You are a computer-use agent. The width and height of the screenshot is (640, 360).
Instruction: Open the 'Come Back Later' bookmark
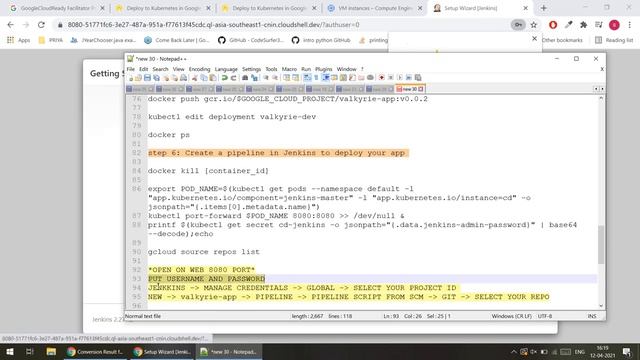click(176, 40)
